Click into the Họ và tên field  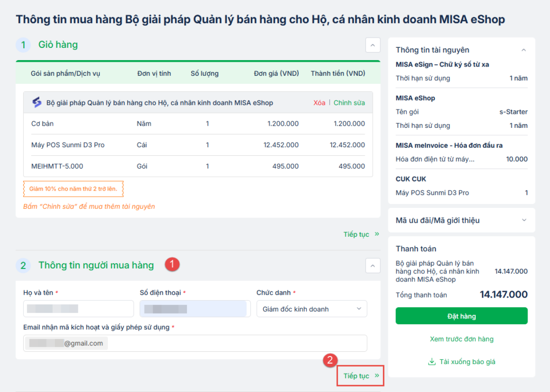point(78,309)
